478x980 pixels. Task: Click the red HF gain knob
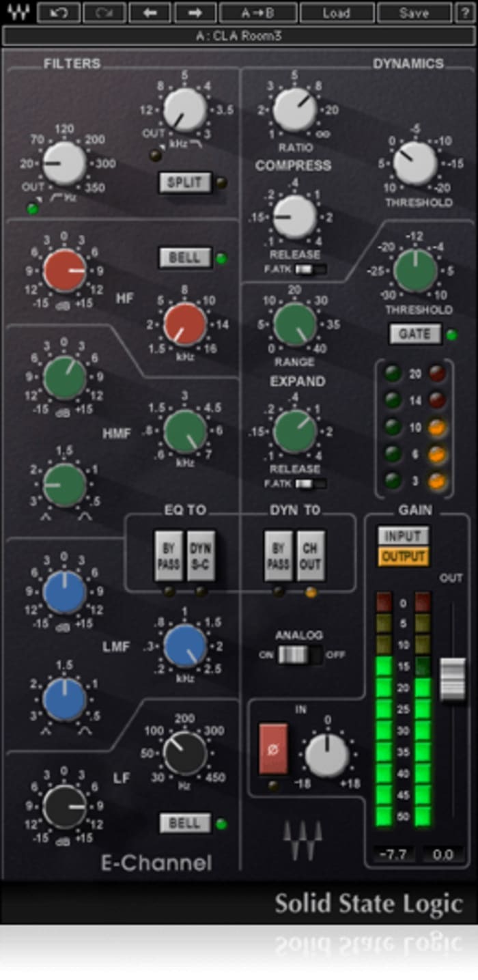(x=65, y=270)
